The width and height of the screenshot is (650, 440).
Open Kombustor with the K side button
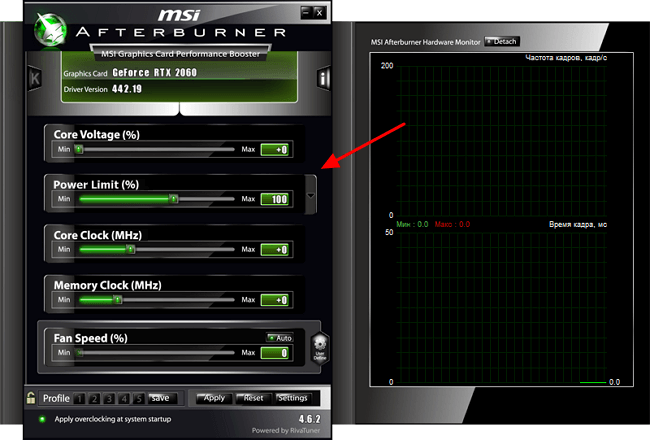pyautogui.click(x=35, y=78)
